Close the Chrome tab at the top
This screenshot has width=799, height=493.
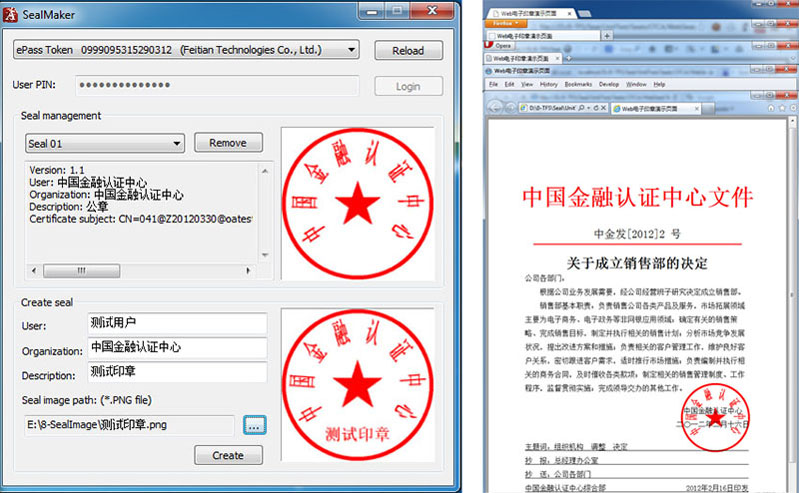tap(569, 14)
